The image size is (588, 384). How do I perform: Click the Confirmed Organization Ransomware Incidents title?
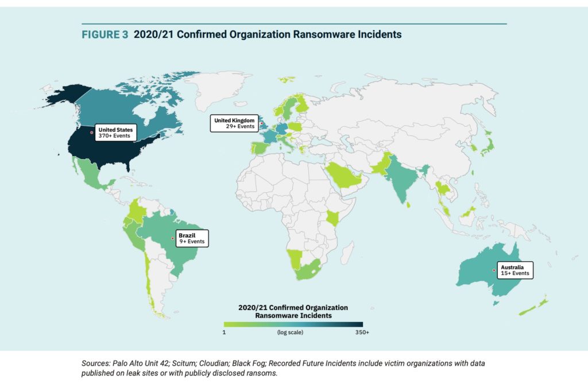pos(267,34)
